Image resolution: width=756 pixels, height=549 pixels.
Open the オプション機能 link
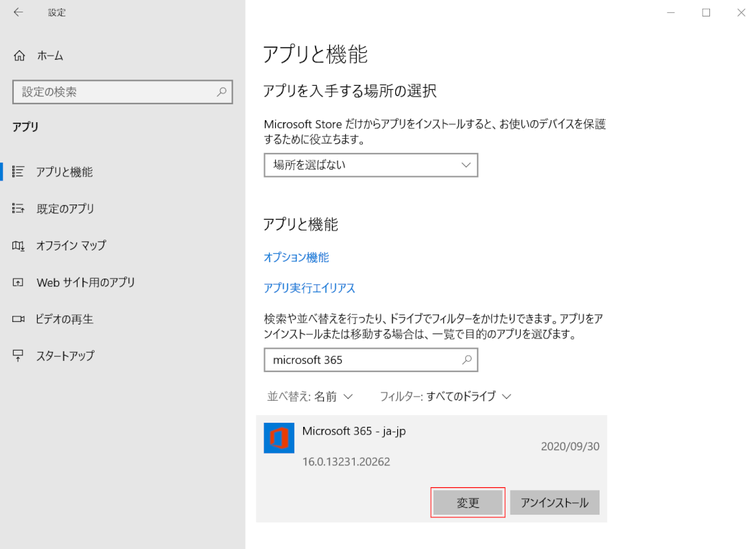(296, 257)
